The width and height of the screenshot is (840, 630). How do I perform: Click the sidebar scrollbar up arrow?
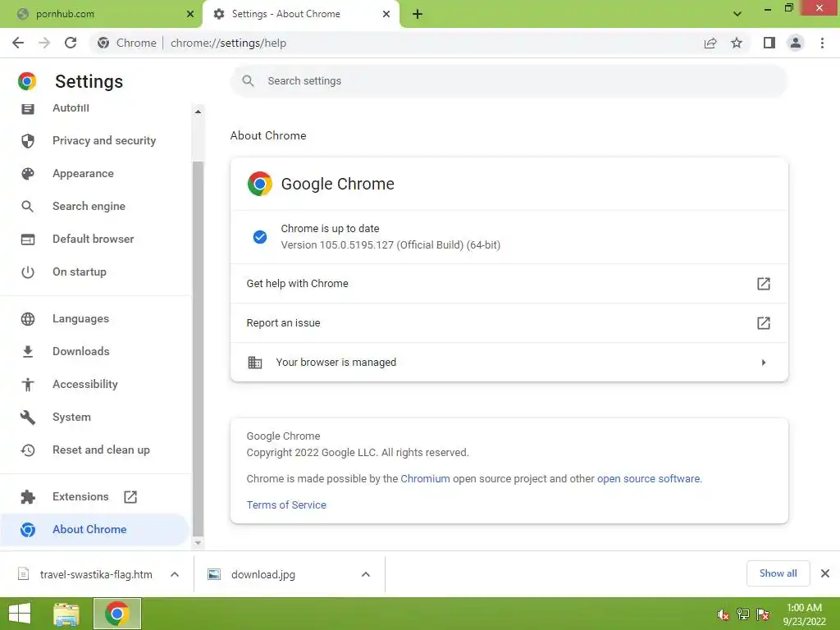198,112
